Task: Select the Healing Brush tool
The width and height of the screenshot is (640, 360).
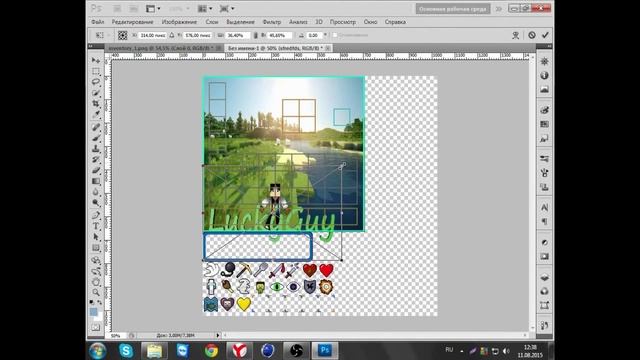Action: (x=96, y=127)
